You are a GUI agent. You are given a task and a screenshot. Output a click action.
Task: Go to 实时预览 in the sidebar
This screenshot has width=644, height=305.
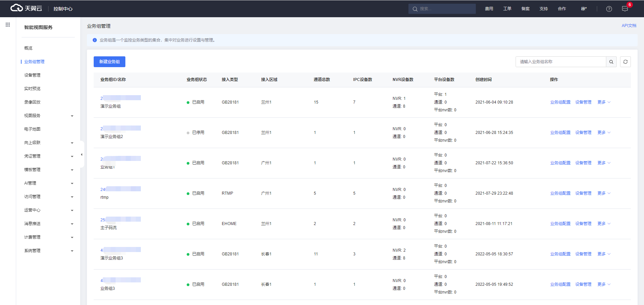tap(32, 89)
